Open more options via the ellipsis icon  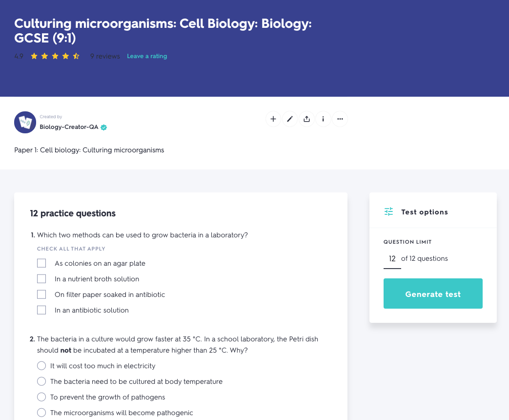click(x=340, y=119)
